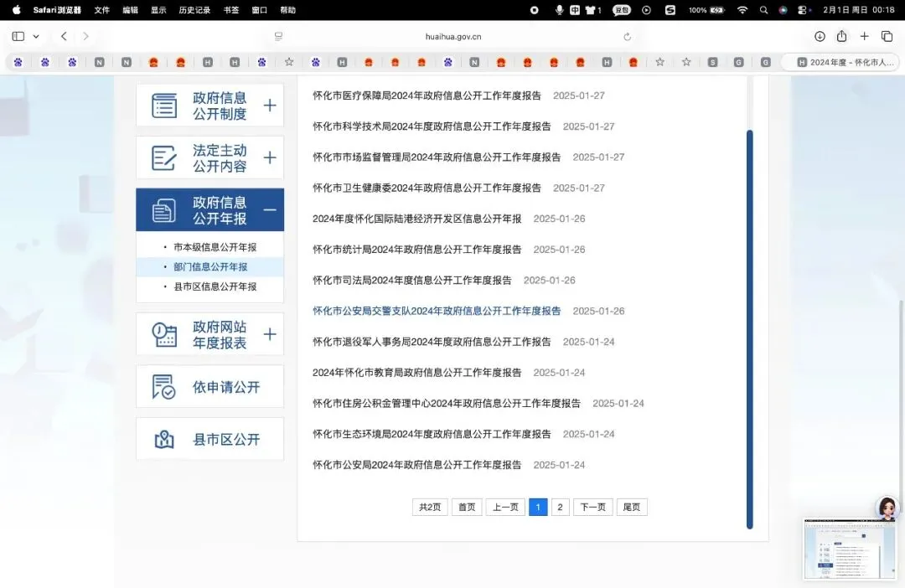
Task: Click the Wi-Fi status icon
Action: (x=742, y=10)
